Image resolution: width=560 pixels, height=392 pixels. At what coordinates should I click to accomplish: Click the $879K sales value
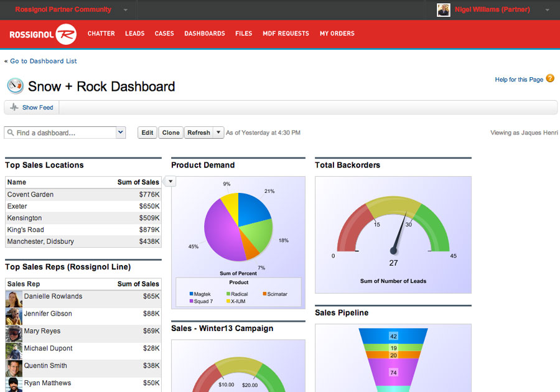tap(149, 230)
